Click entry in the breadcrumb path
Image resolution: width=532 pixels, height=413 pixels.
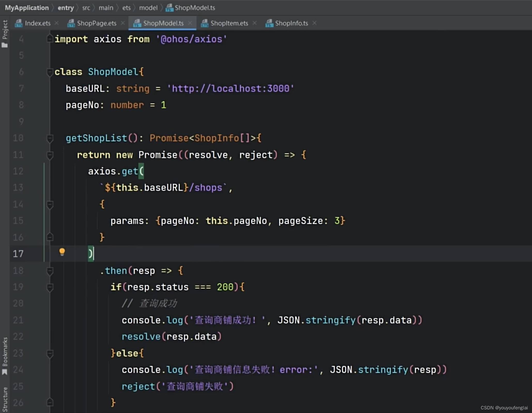[66, 8]
